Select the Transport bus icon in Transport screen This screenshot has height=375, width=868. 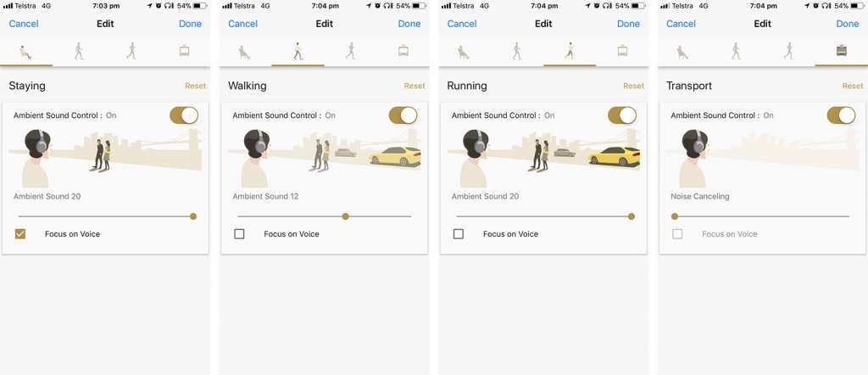842,51
